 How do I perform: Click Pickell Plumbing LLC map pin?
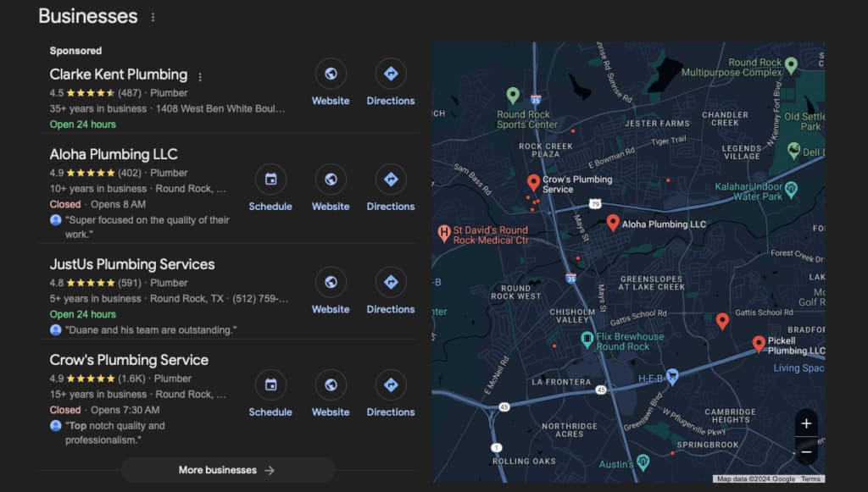pos(759,343)
